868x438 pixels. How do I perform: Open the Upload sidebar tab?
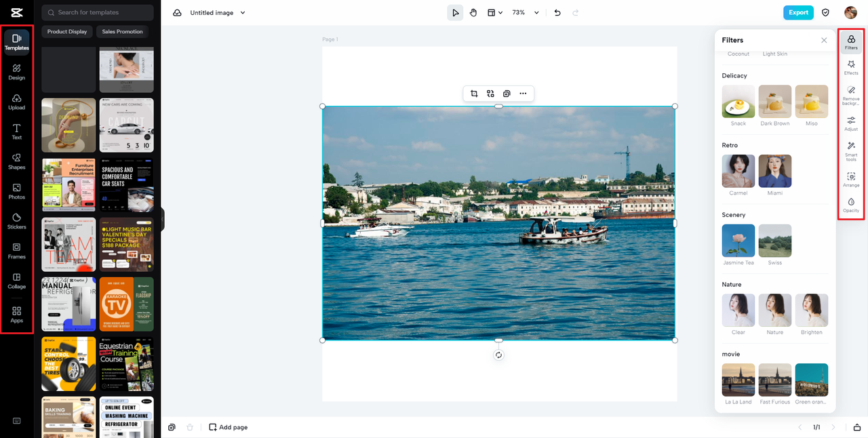coord(16,102)
